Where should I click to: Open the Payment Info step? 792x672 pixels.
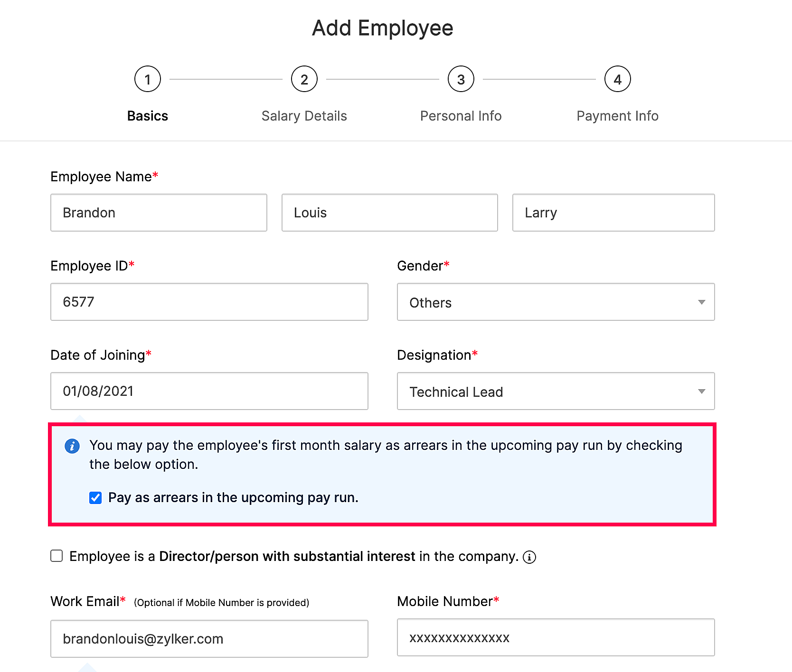[x=617, y=116]
